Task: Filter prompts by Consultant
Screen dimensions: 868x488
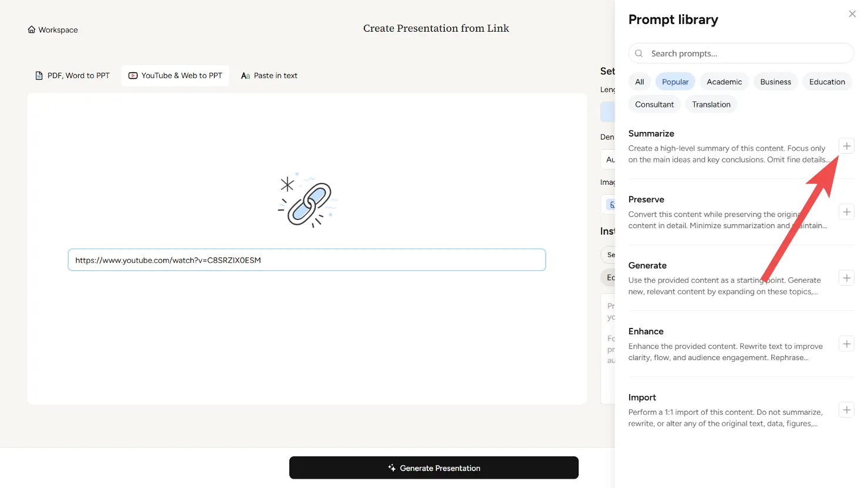Action: 654,104
